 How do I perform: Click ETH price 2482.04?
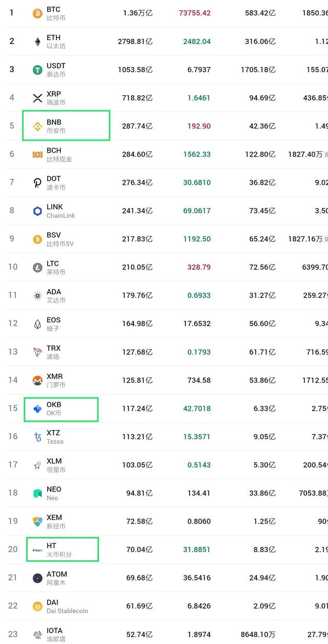click(x=197, y=41)
